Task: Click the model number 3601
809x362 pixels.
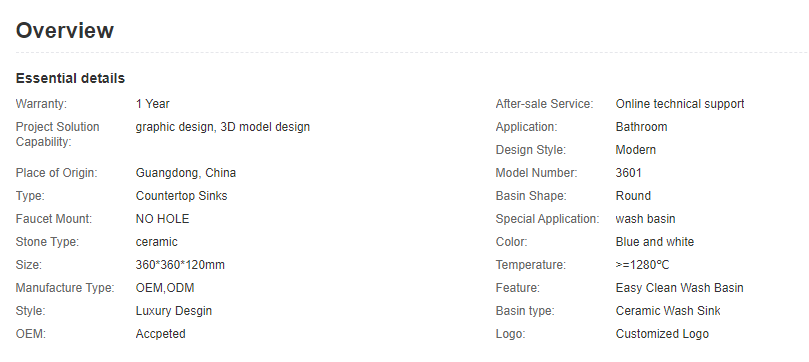Action: click(x=628, y=173)
